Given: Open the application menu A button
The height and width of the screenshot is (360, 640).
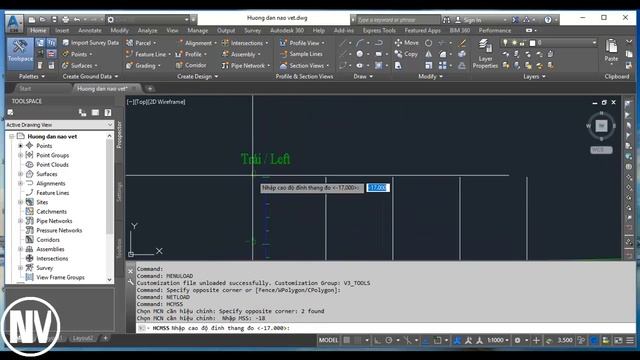Looking at the screenshot, I should point(15,23).
